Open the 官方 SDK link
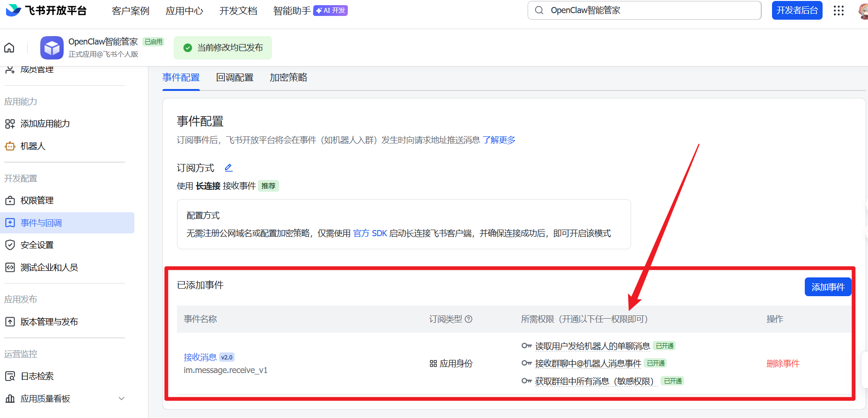The width and height of the screenshot is (868, 418). (370, 233)
